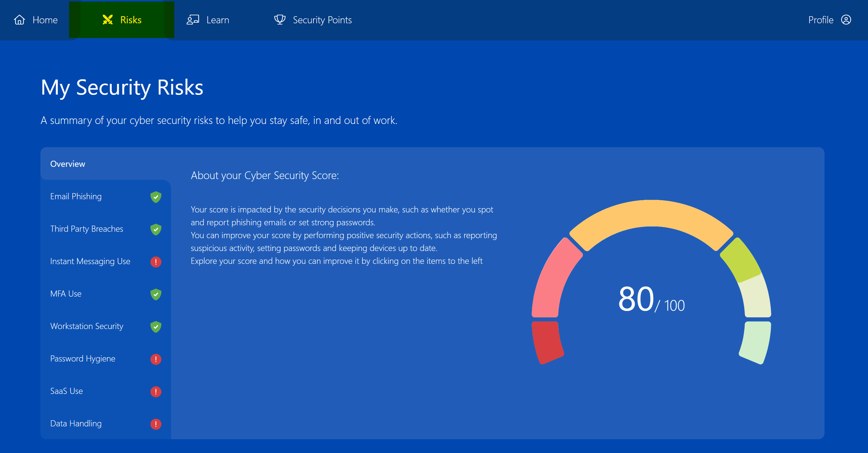Screen dimensions: 868x453
Task: Show the MFA Use risk
Action: tap(106, 294)
